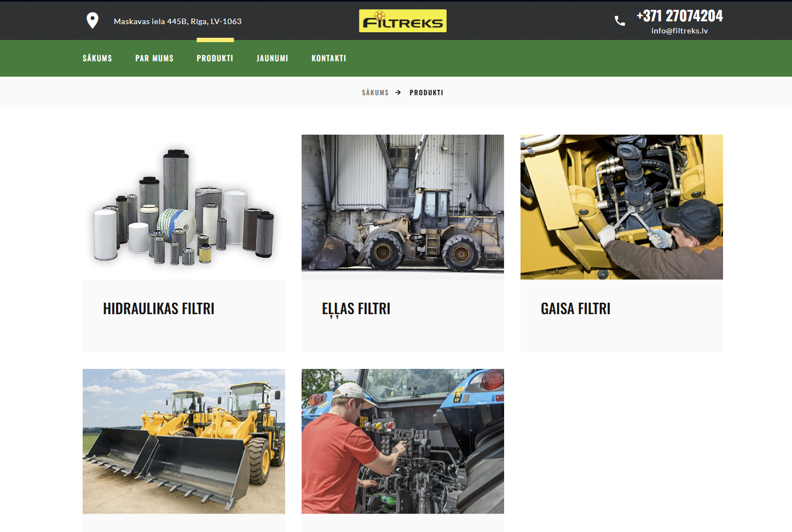
Task: Click the wheel loader by warehouse photo
Action: 402,207
